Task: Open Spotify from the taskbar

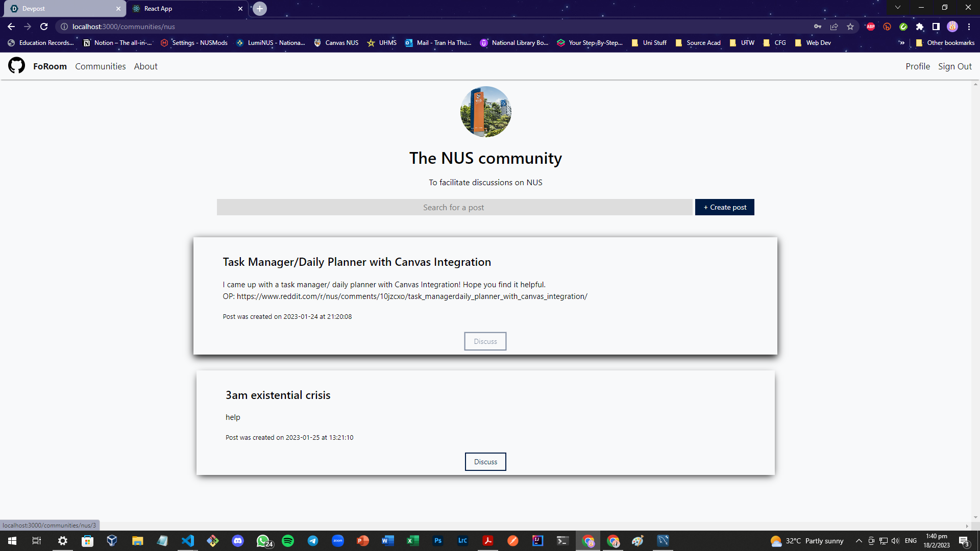Action: pyautogui.click(x=288, y=541)
